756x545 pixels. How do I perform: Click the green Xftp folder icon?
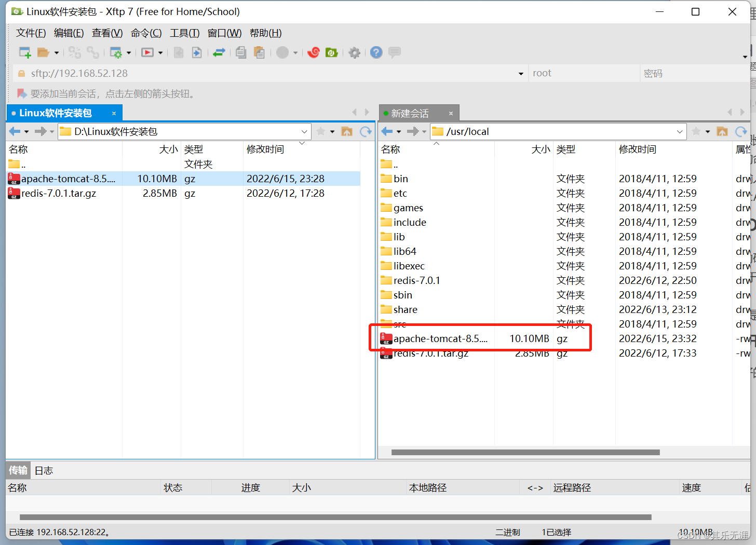pyautogui.click(x=331, y=52)
